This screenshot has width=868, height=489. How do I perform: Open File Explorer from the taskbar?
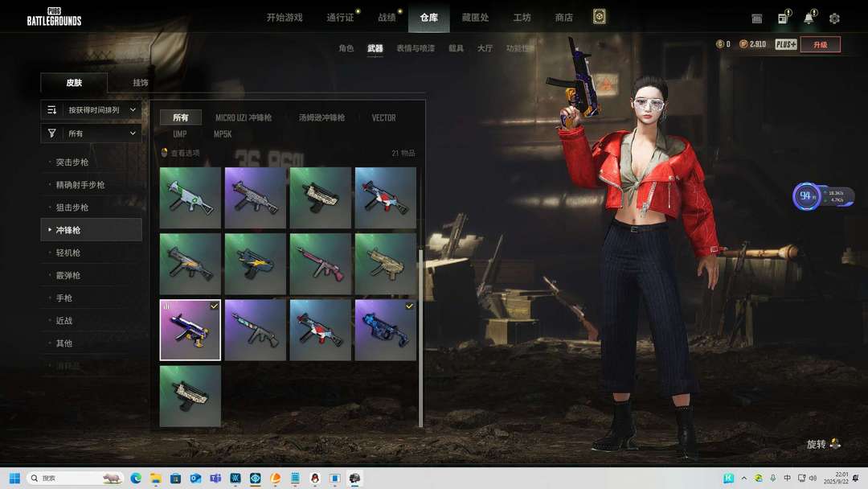pyautogui.click(x=156, y=478)
